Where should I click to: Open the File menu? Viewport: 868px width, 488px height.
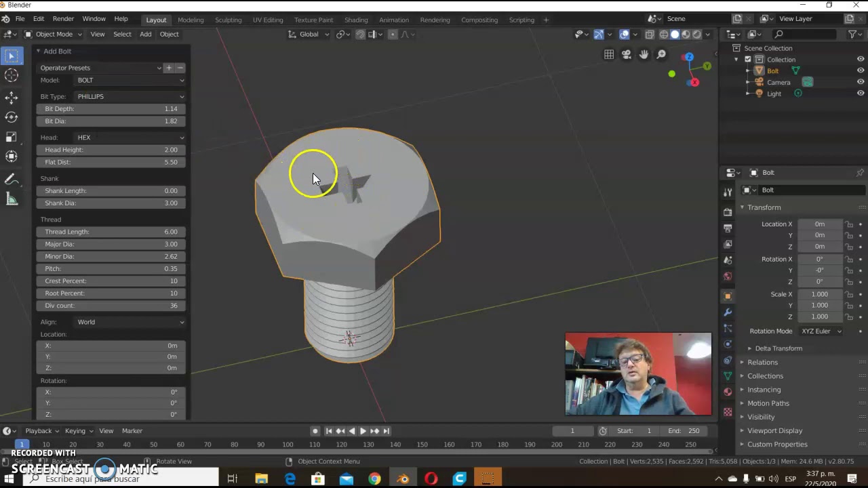click(20, 19)
